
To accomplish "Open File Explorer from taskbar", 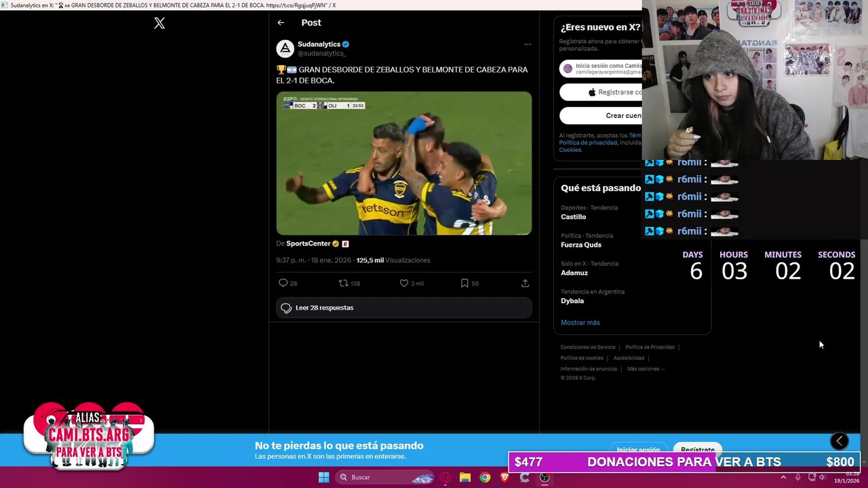I will (465, 477).
